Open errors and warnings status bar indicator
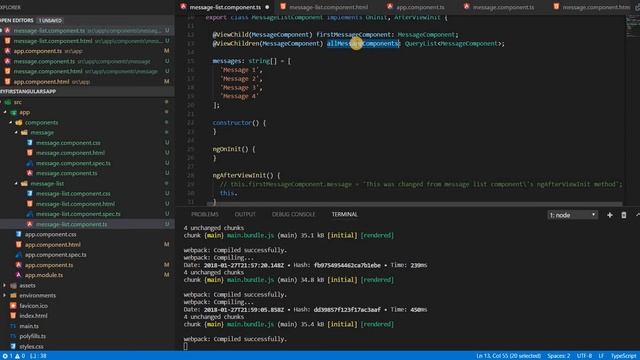The image size is (640, 360). coord(13,356)
